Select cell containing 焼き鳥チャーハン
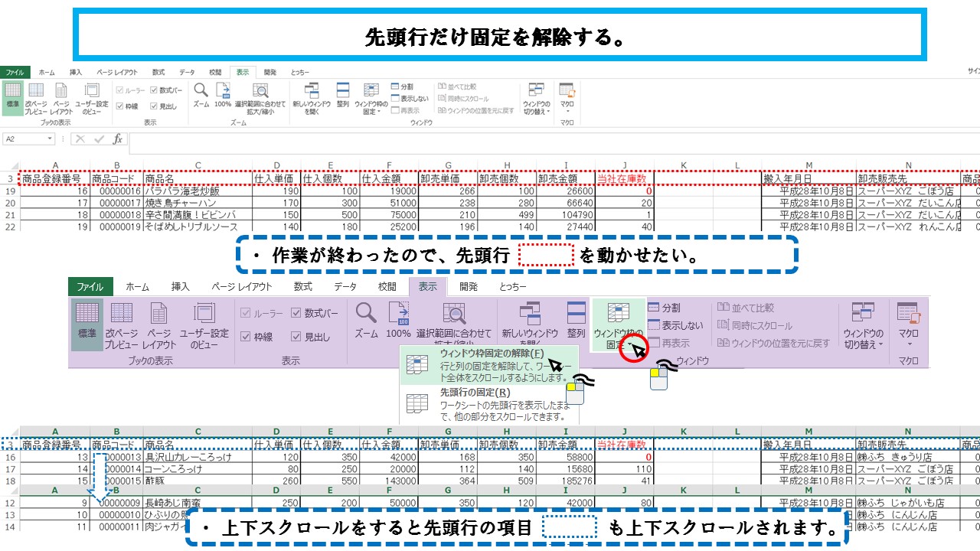This screenshot has width=980, height=551. (198, 203)
